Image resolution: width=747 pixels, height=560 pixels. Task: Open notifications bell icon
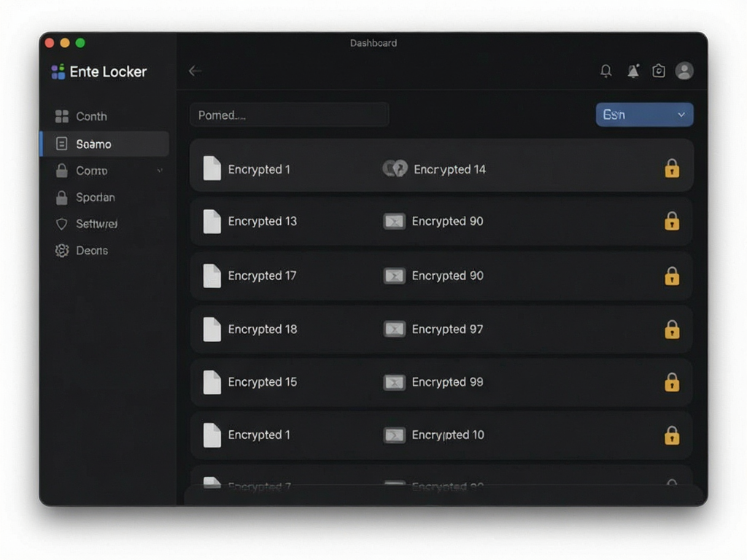606,71
